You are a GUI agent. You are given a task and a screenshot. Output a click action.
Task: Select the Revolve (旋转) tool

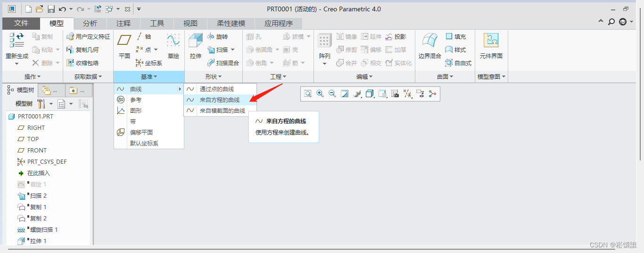point(217,37)
